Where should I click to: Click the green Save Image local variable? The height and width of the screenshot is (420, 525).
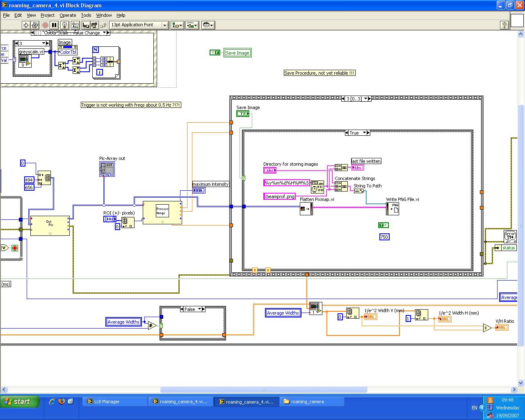click(x=237, y=53)
